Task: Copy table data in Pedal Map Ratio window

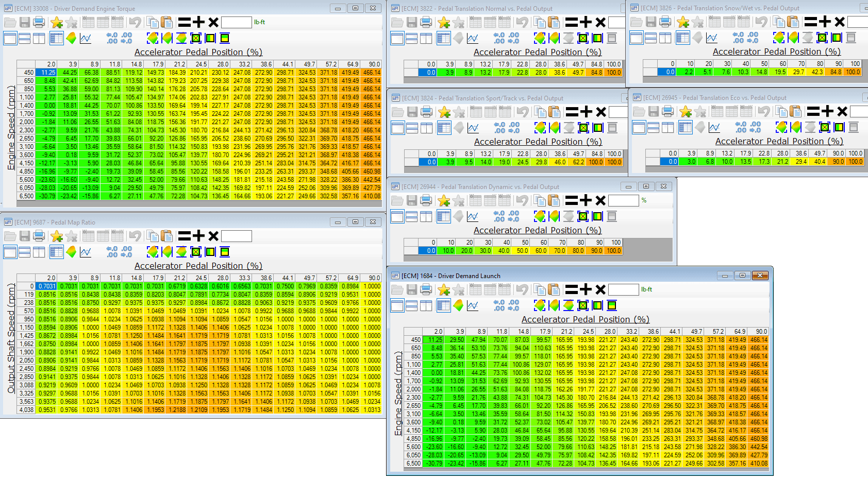Action: 152,236
